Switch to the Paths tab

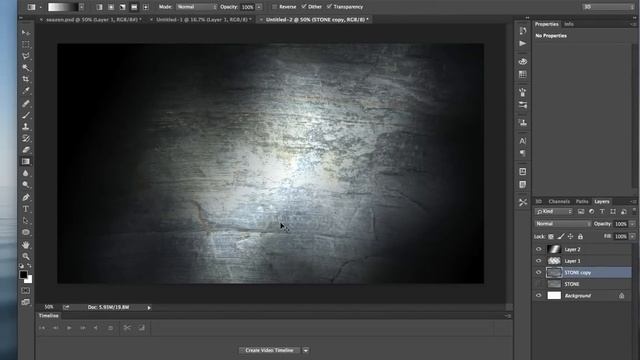[x=582, y=202]
